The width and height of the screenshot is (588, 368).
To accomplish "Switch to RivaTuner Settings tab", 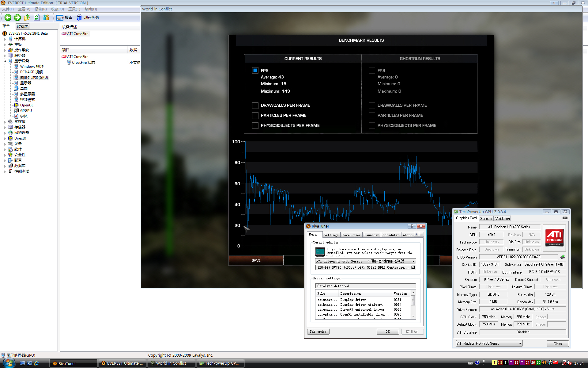I will click(331, 235).
